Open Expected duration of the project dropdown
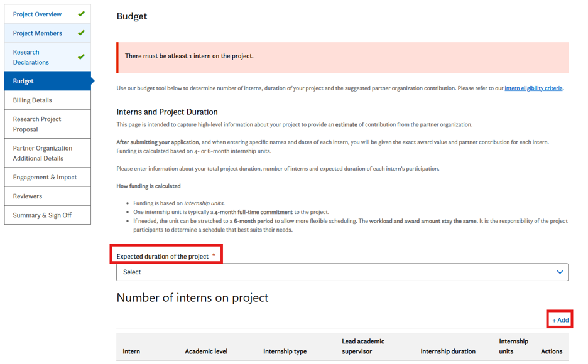Screen dimensions: 588x364 coord(342,272)
